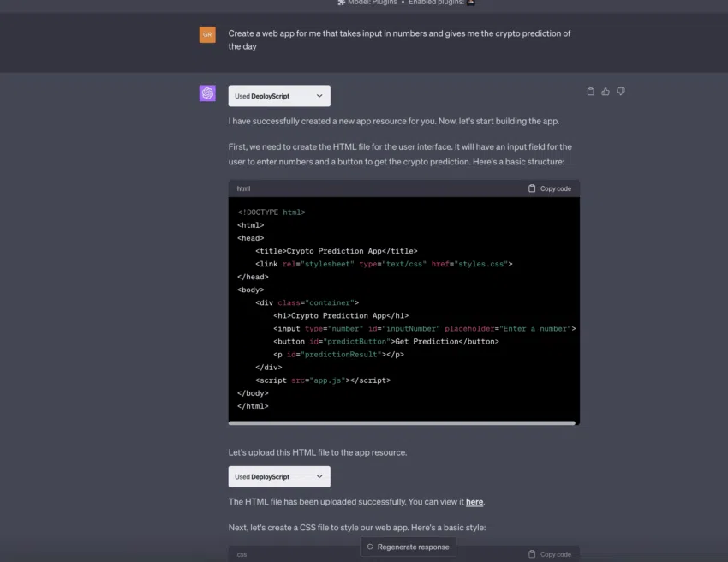The width and height of the screenshot is (728, 562).
Task: Click the script src="app.js" code line
Action: [323, 380]
